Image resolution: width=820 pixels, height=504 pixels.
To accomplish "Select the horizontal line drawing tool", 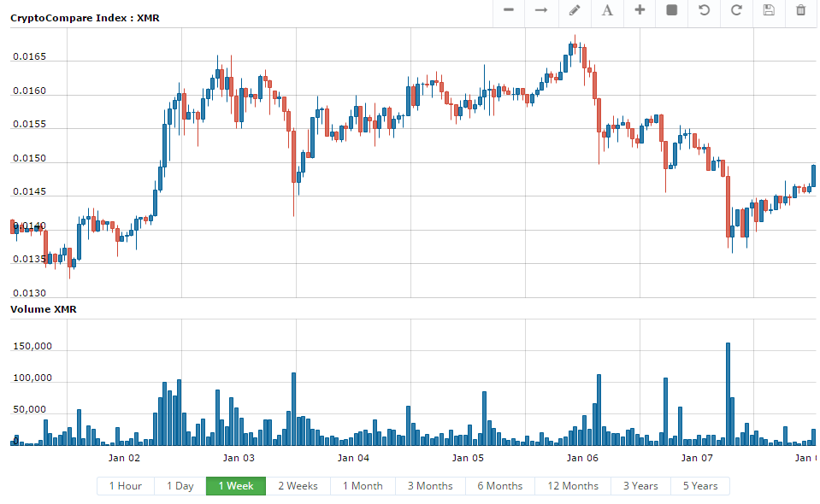I will point(509,10).
